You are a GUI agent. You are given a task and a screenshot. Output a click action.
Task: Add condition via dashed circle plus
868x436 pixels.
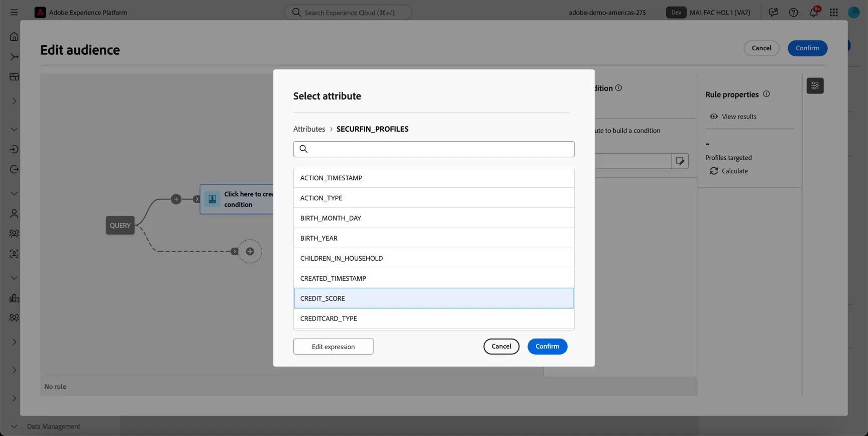click(x=250, y=251)
